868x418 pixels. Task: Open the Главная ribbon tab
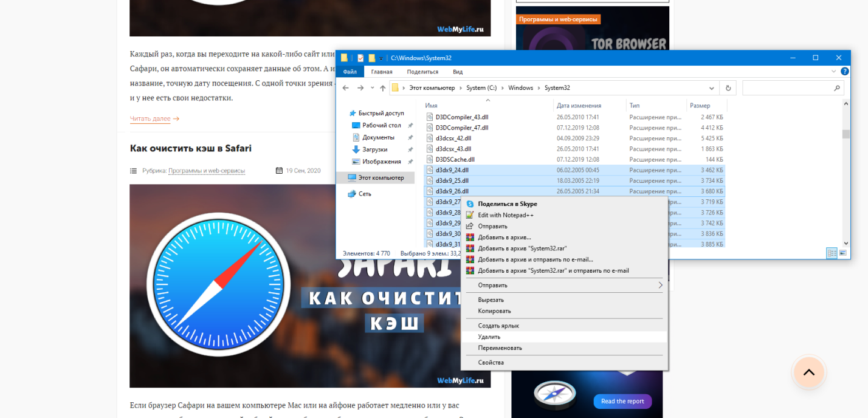(382, 72)
